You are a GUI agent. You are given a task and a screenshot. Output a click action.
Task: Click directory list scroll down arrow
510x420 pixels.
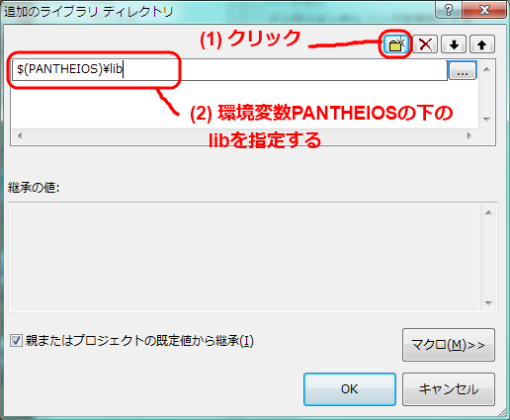tap(486, 120)
